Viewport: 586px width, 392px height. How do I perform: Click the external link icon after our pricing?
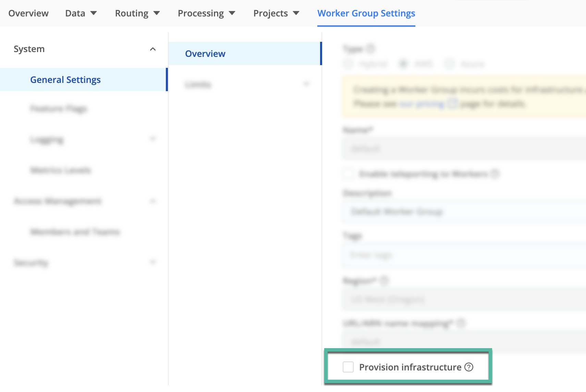(x=453, y=103)
